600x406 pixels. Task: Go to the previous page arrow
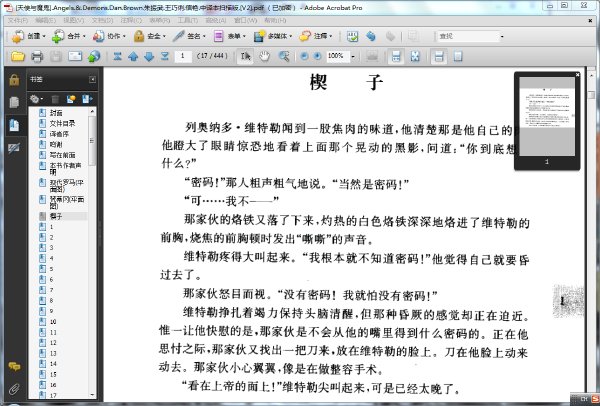click(x=133, y=57)
